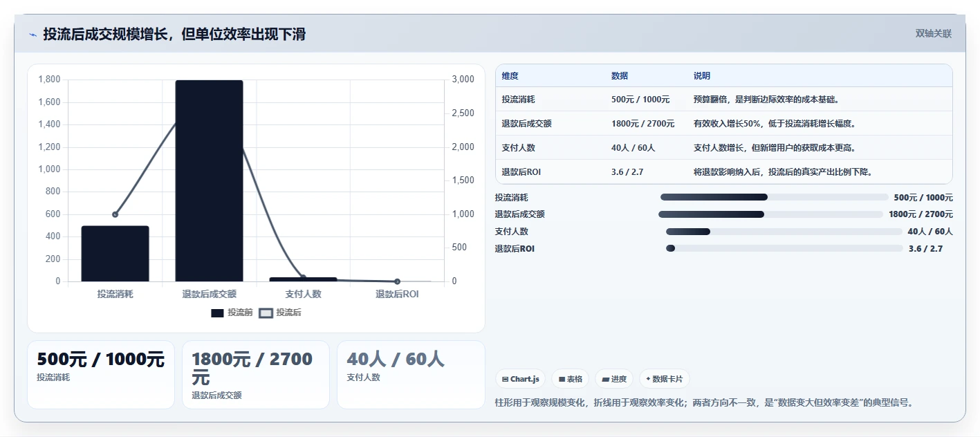Open the 1800元 / 2700元 data card
Screen dimensions: 980x437
(x=256, y=375)
